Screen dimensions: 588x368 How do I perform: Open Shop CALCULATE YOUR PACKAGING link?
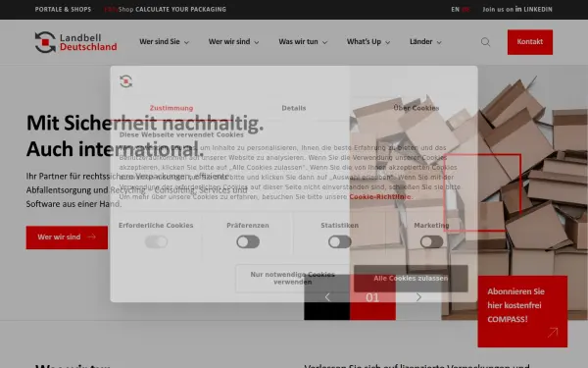[x=166, y=10]
